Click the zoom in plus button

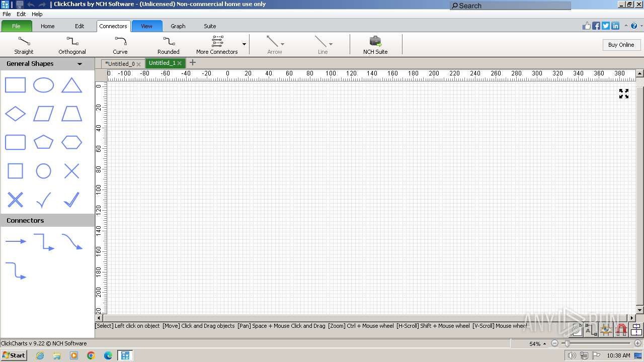637,343
